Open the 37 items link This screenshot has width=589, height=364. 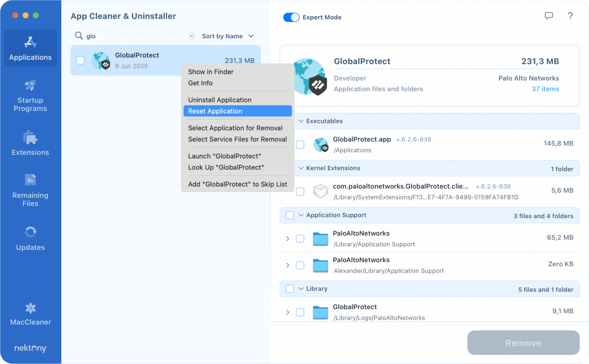545,89
